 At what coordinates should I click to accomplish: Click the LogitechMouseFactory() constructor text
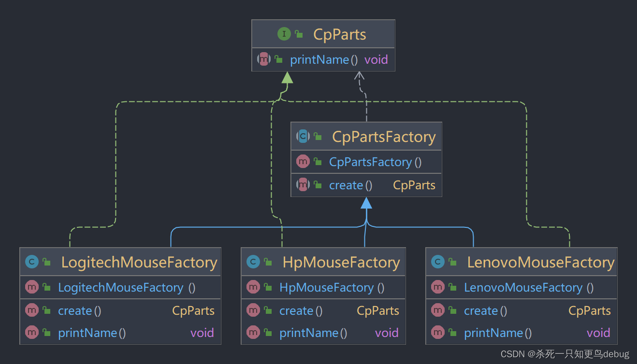[127, 288]
